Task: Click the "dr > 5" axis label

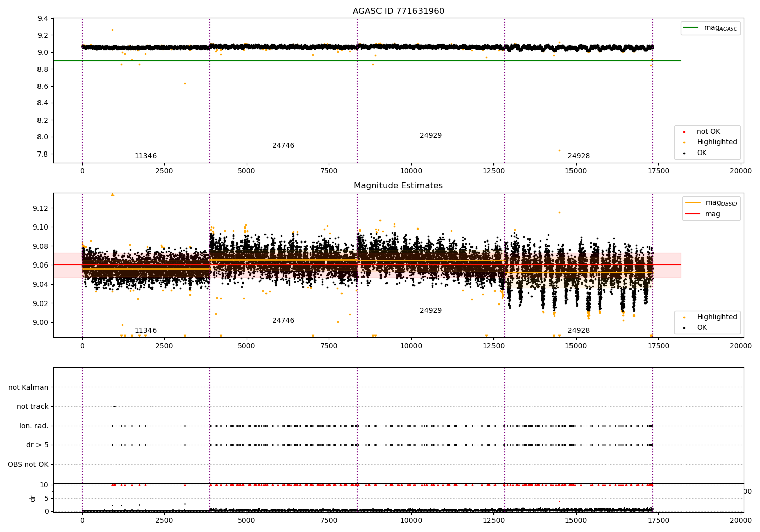Action: (x=37, y=445)
